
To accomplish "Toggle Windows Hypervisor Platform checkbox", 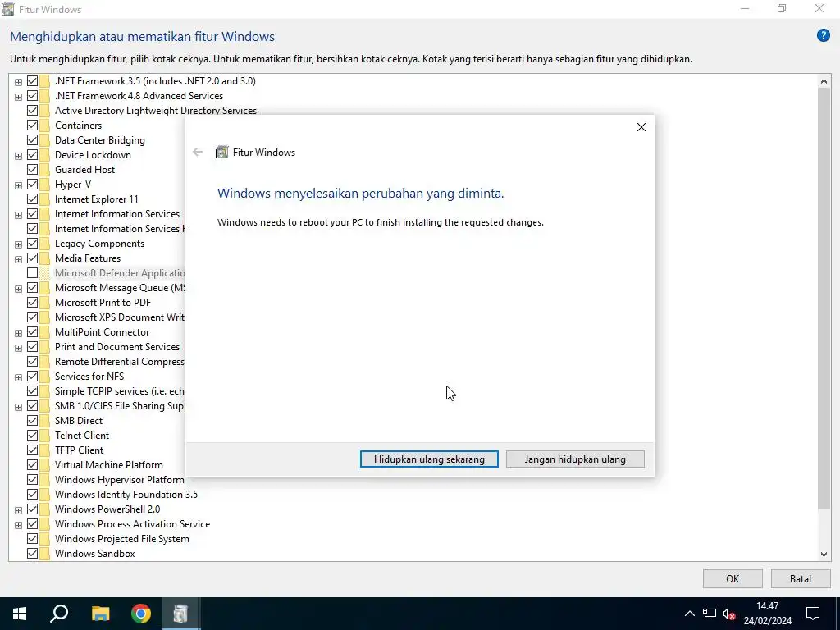I will pyautogui.click(x=32, y=479).
